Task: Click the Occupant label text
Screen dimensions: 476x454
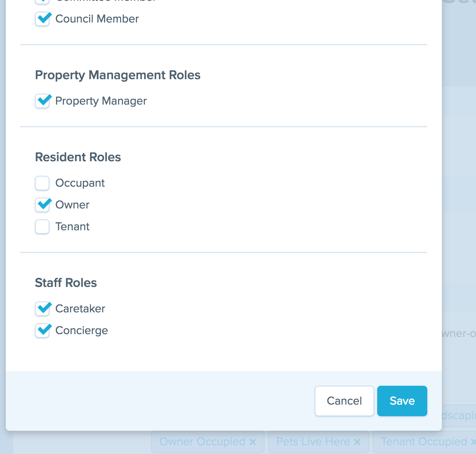Action: (80, 183)
